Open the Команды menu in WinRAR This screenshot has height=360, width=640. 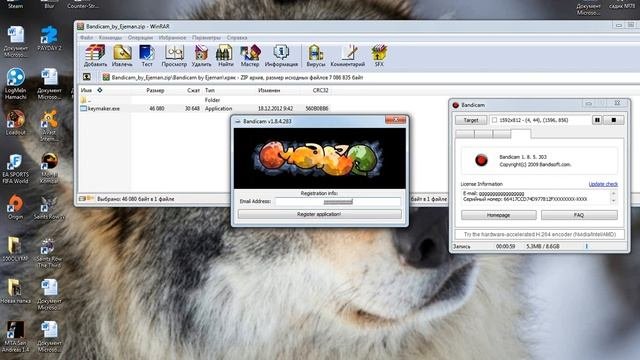pos(110,38)
